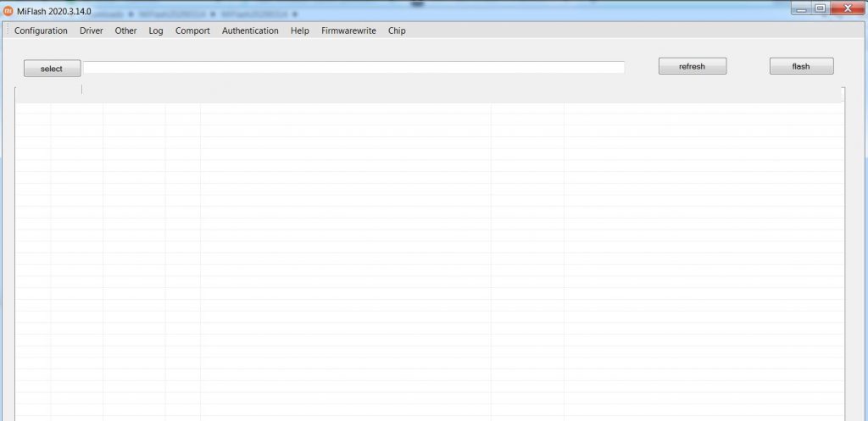Open the Comport menu

(192, 31)
